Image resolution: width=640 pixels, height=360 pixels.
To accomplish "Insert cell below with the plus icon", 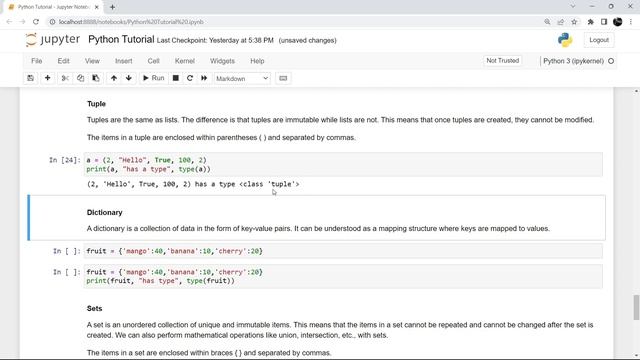I will (x=47, y=78).
